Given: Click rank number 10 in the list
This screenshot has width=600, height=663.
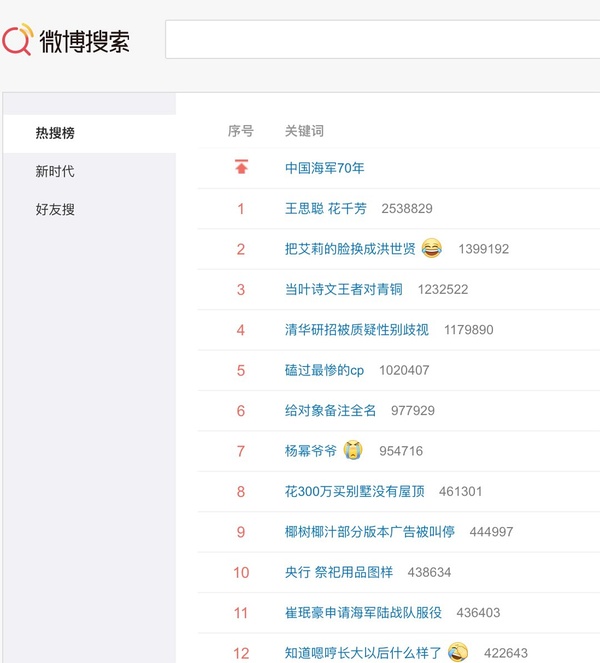Looking at the screenshot, I should [241, 573].
